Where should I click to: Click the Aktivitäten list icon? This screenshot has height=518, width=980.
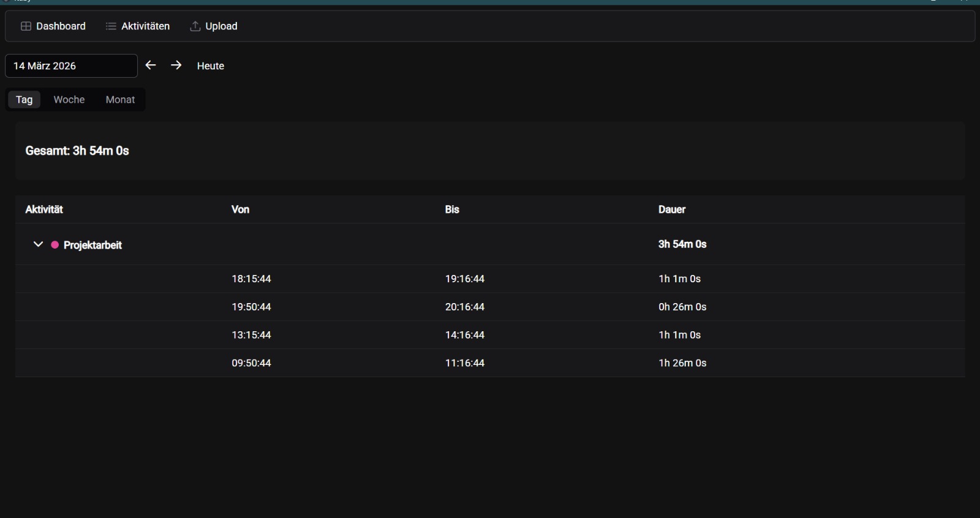point(111,26)
